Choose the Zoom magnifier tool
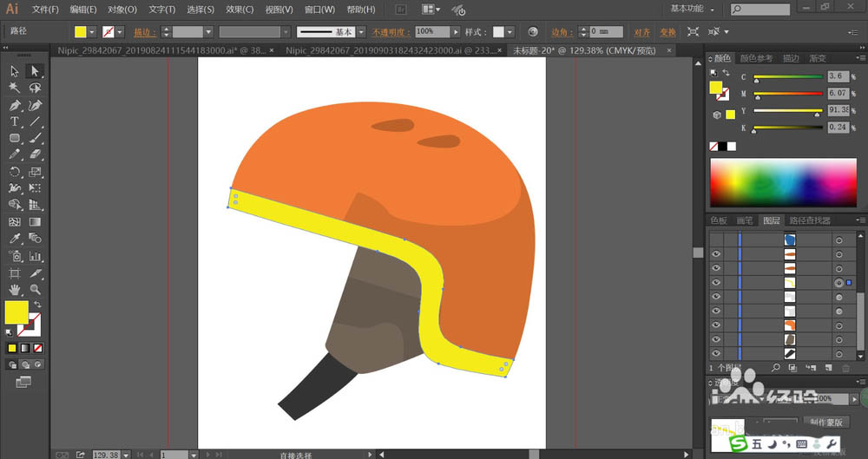This screenshot has height=459, width=868. (x=36, y=288)
